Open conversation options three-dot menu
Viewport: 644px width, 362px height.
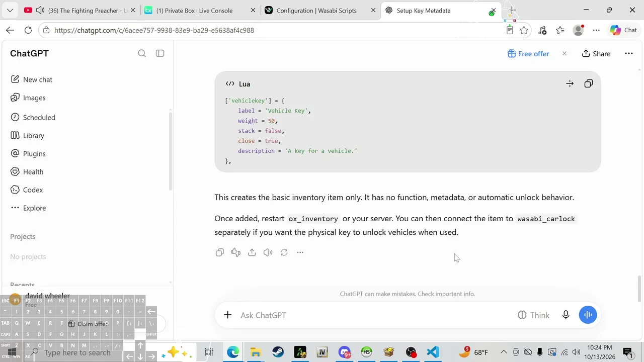(629, 54)
